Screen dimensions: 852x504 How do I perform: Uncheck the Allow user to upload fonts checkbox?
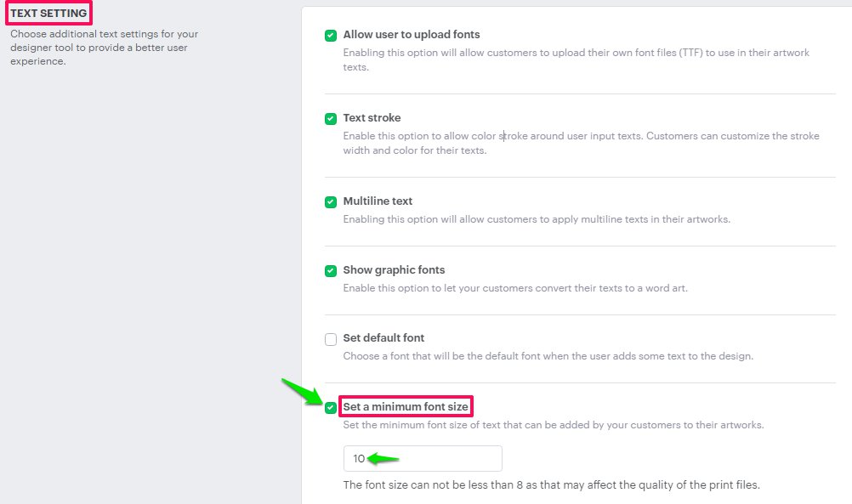[331, 36]
